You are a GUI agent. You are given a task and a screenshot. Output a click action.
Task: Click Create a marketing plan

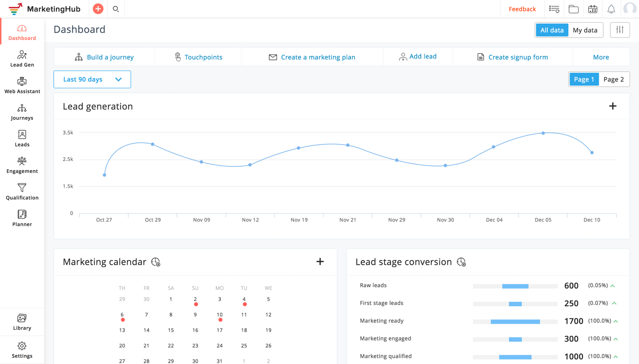[312, 57]
